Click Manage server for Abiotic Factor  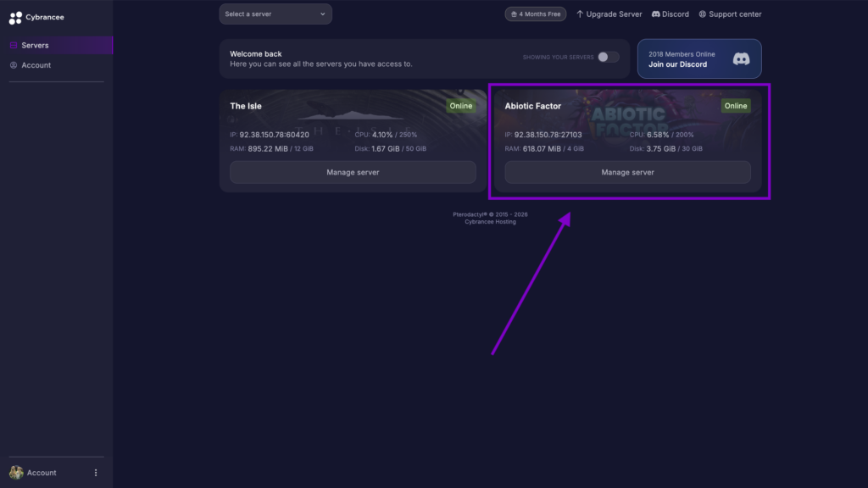[627, 172]
